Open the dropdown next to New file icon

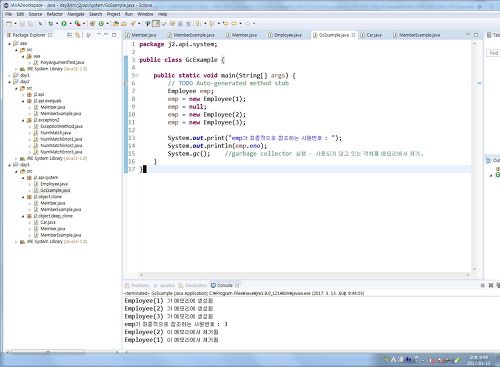tap(15, 24)
